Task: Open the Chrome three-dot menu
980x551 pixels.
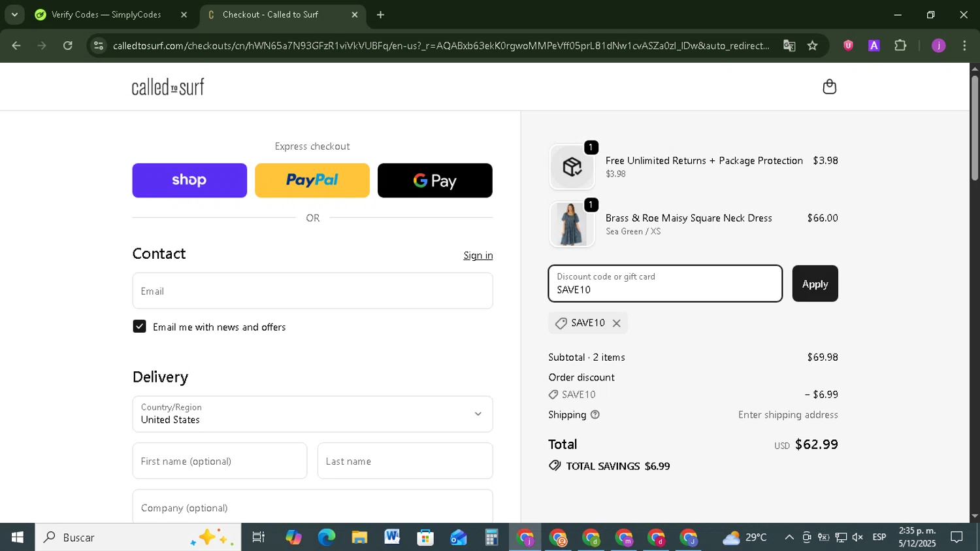Action: coord(964,46)
